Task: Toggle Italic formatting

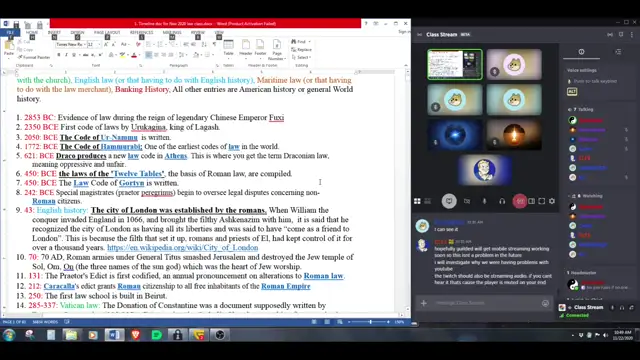Action: (66, 55)
